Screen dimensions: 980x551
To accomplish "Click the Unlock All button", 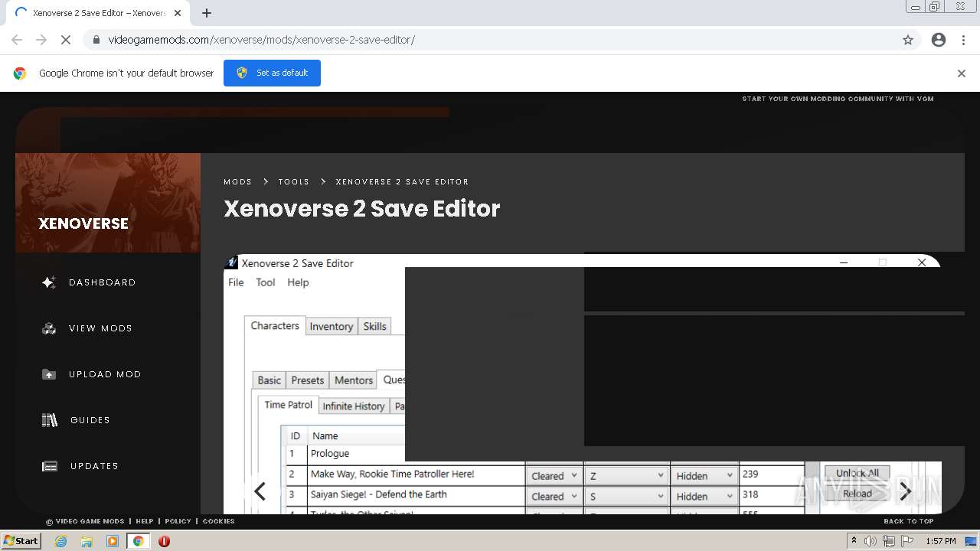I will click(857, 473).
